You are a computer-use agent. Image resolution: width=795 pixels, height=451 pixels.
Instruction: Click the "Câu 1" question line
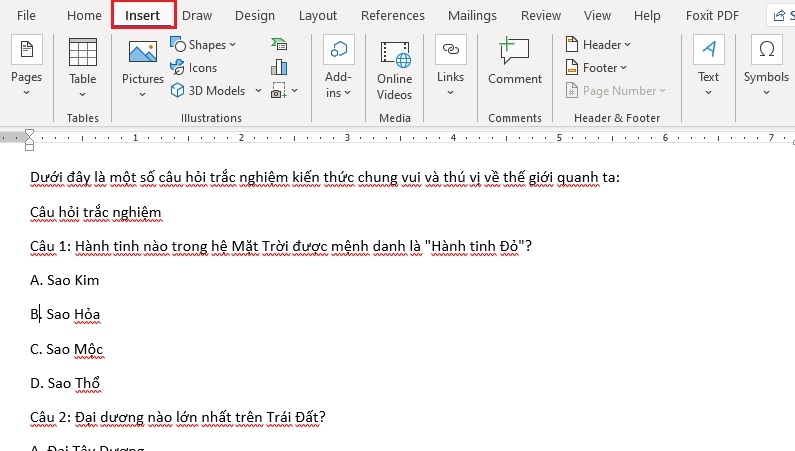click(x=281, y=246)
